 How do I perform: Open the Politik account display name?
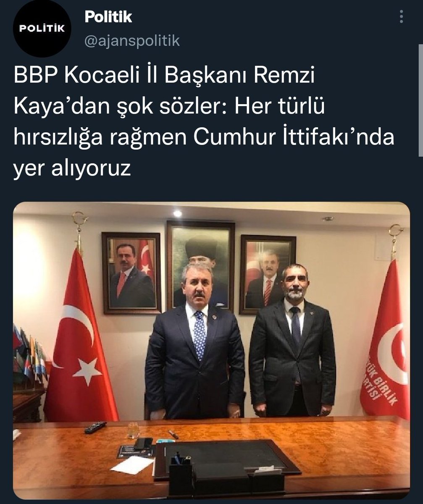click(108, 17)
